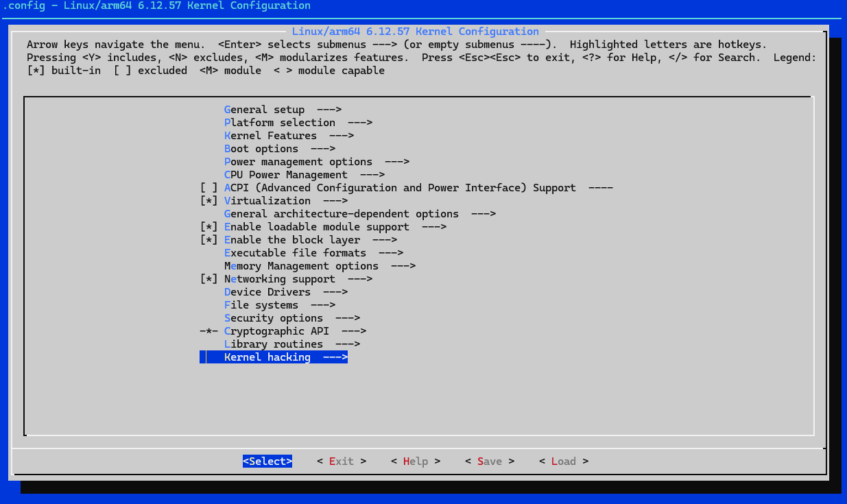Open CPU Power Management submenu
Image resolution: width=847 pixels, height=504 pixels.
click(305, 175)
